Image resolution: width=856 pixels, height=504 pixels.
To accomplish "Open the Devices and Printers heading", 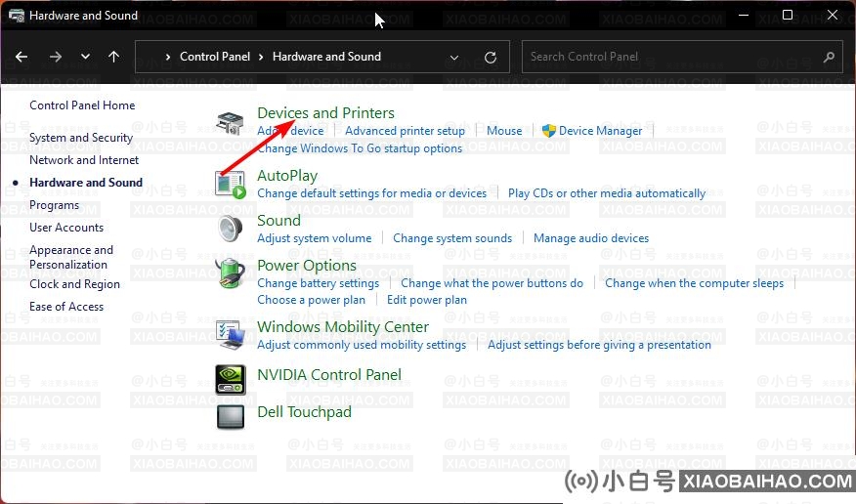I will click(x=325, y=113).
